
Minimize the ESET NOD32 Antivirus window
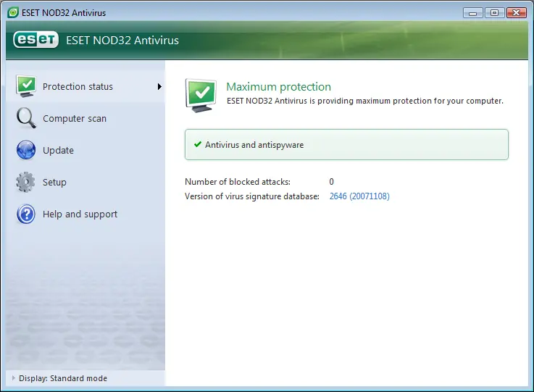pos(472,13)
